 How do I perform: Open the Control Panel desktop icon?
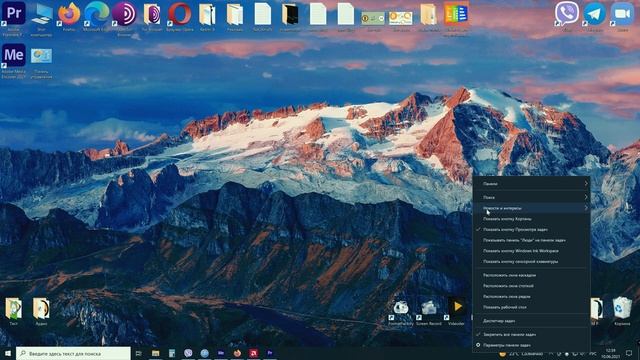[41, 62]
